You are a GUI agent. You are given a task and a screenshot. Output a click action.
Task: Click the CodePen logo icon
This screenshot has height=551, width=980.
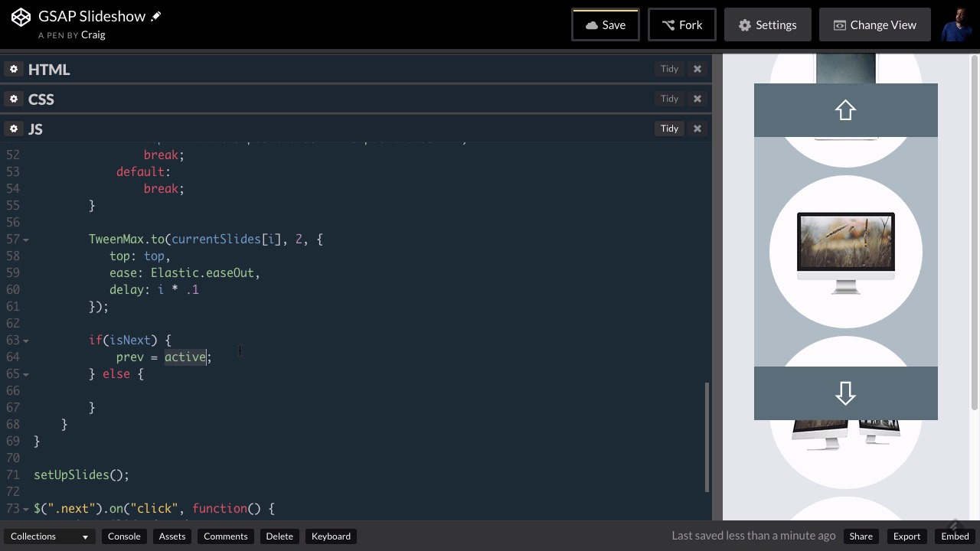[21, 17]
